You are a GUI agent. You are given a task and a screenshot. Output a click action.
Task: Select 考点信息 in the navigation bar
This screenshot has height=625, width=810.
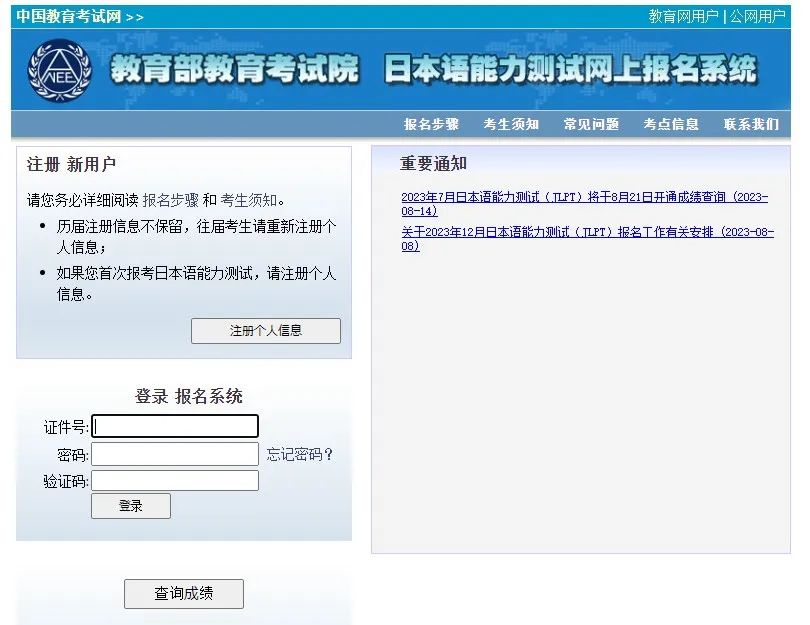click(x=671, y=124)
